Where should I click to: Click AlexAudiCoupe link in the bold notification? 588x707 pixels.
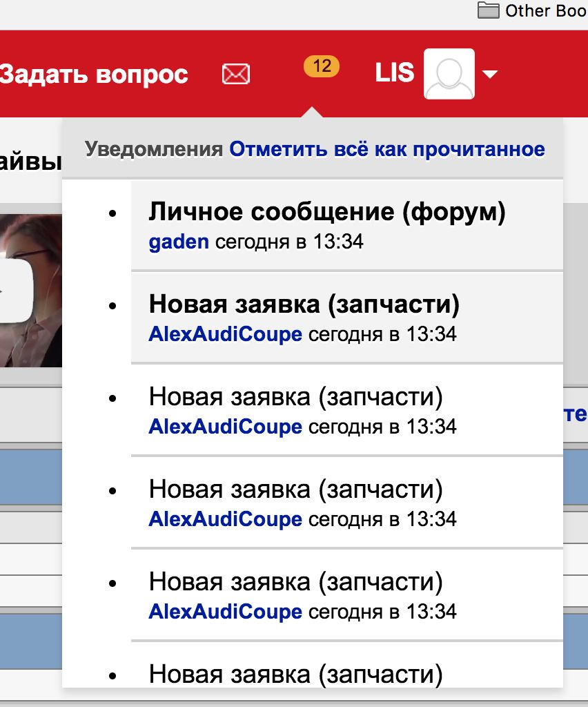pyautogui.click(x=225, y=334)
